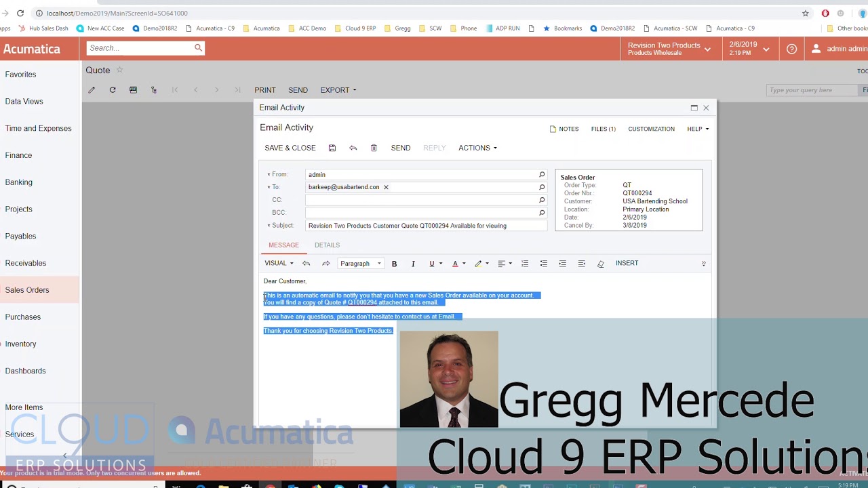The width and height of the screenshot is (868, 488).
Task: Insert a numbered list
Action: pyautogui.click(x=524, y=264)
